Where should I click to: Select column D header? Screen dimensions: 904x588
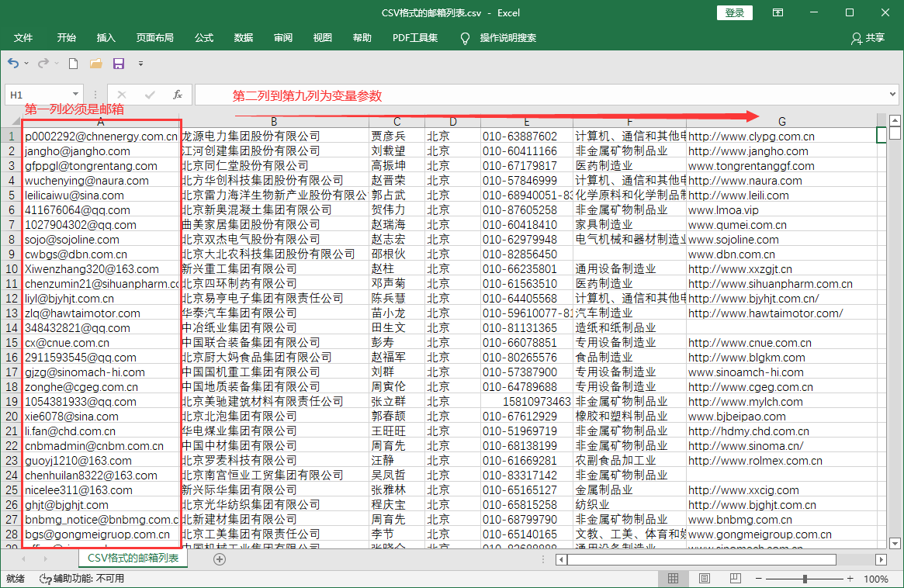click(x=453, y=122)
